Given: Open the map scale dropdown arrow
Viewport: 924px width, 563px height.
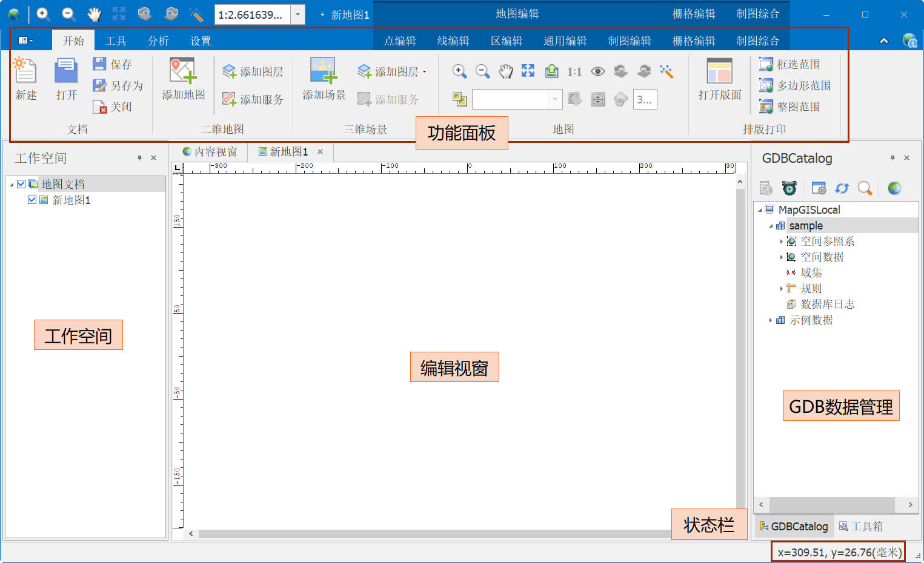Looking at the screenshot, I should point(297,15).
